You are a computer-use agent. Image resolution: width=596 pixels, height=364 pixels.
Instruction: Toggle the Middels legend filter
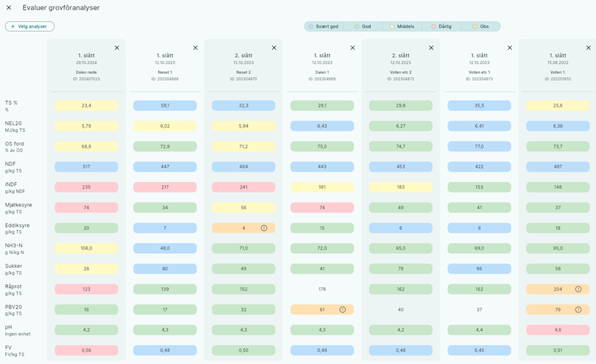click(402, 26)
